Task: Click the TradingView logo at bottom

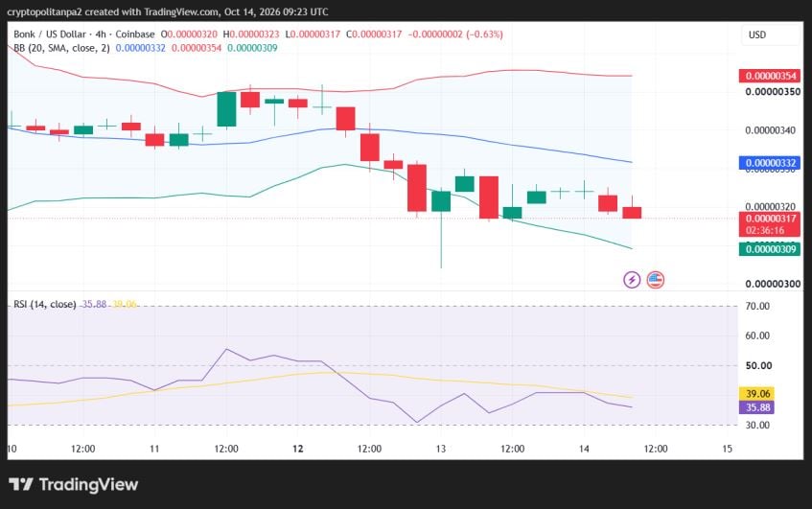Action: click(74, 485)
